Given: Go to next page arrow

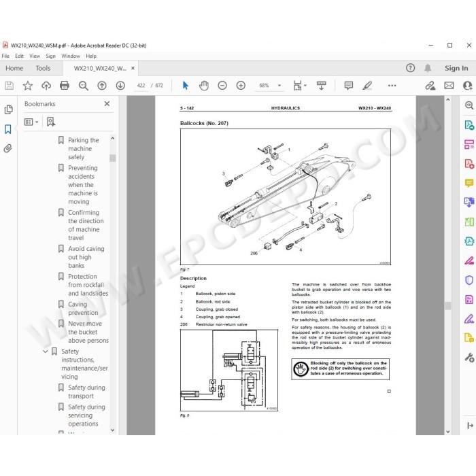Looking at the screenshot, I should click(120, 86).
